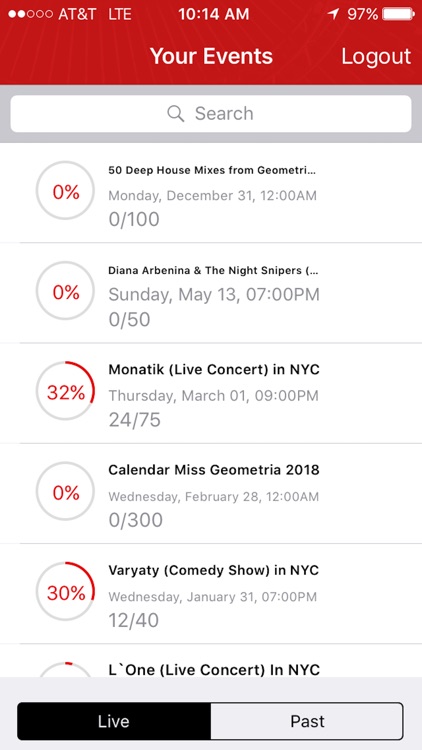The image size is (422, 750).
Task: Tap the 0% ring for Diana Arbenina
Action: click(x=66, y=291)
